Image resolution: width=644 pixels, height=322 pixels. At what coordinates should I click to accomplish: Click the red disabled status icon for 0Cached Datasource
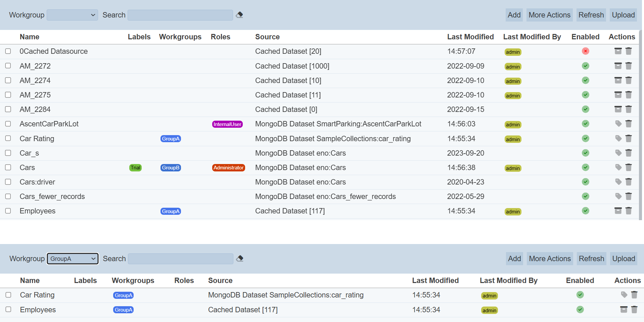pyautogui.click(x=586, y=51)
